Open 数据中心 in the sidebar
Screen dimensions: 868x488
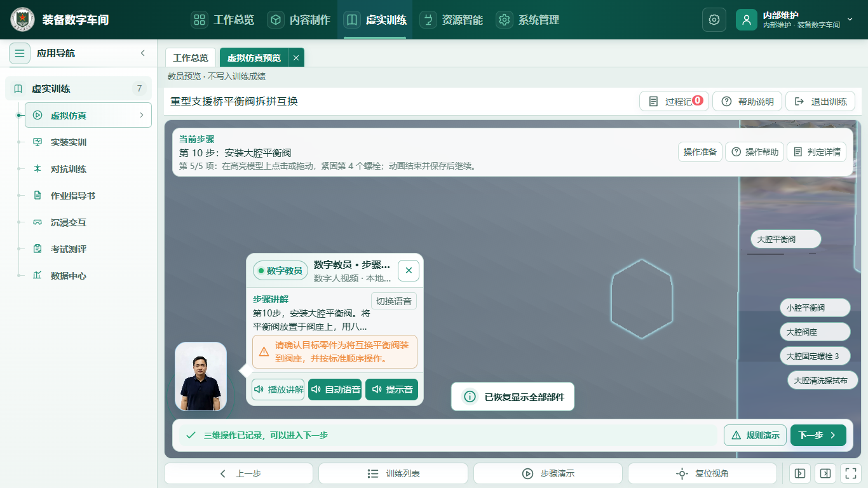click(69, 276)
